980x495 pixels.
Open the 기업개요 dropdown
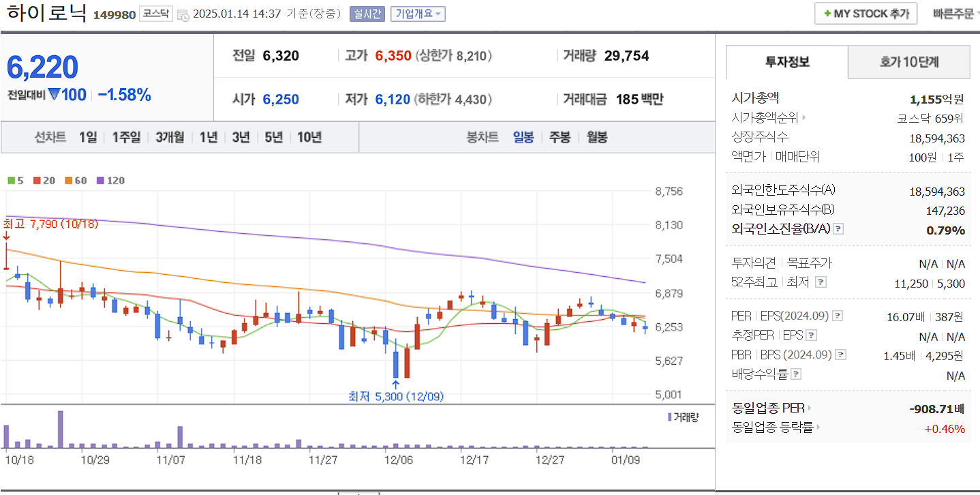point(416,14)
